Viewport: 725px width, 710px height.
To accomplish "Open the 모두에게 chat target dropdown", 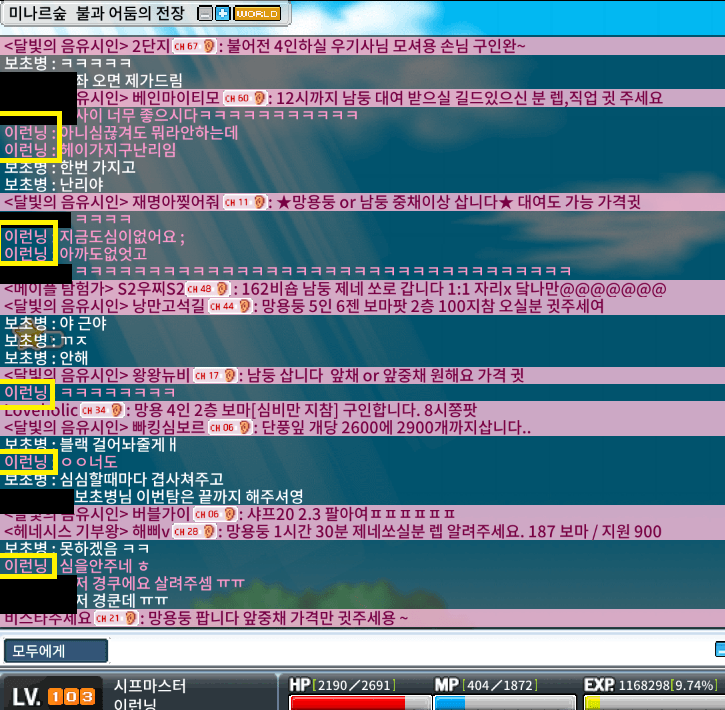I will [x=55, y=651].
